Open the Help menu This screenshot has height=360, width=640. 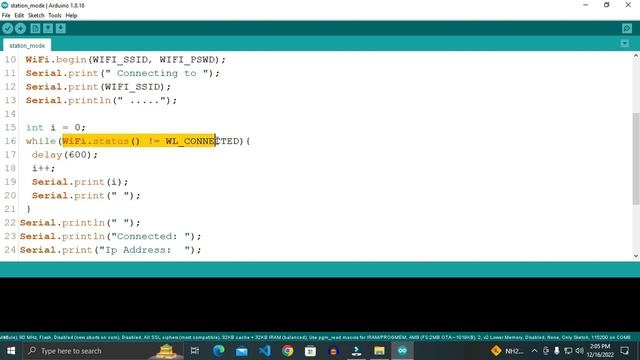[x=71, y=16]
